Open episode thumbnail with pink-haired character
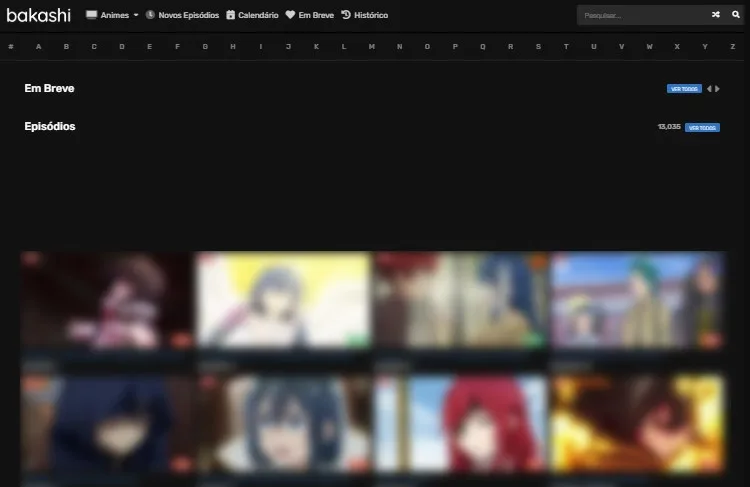 (107, 300)
